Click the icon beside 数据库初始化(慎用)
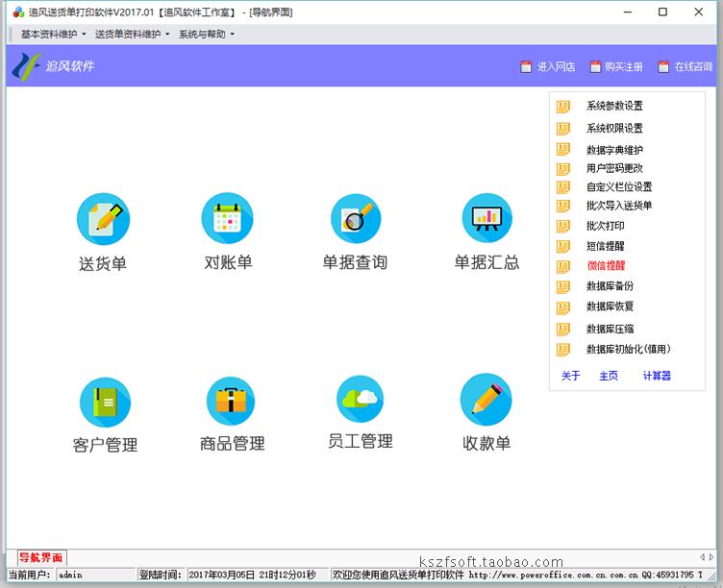Image resolution: width=723 pixels, height=588 pixels. point(563,350)
